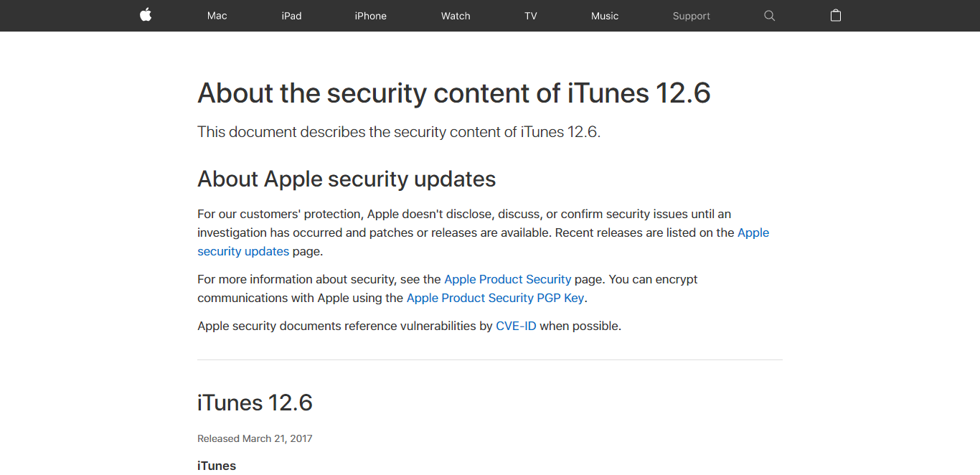The height and width of the screenshot is (475, 980).
Task: Go to the Mac menu
Action: click(217, 16)
